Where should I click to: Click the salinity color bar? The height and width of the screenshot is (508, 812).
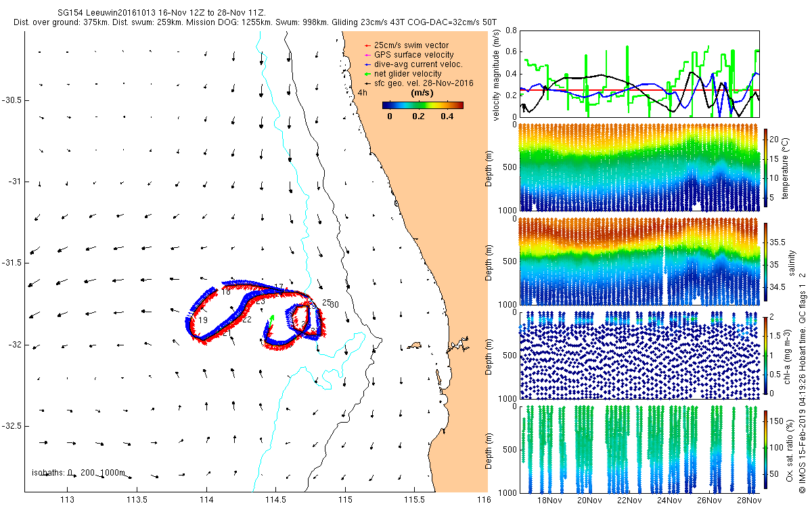pyautogui.click(x=766, y=263)
